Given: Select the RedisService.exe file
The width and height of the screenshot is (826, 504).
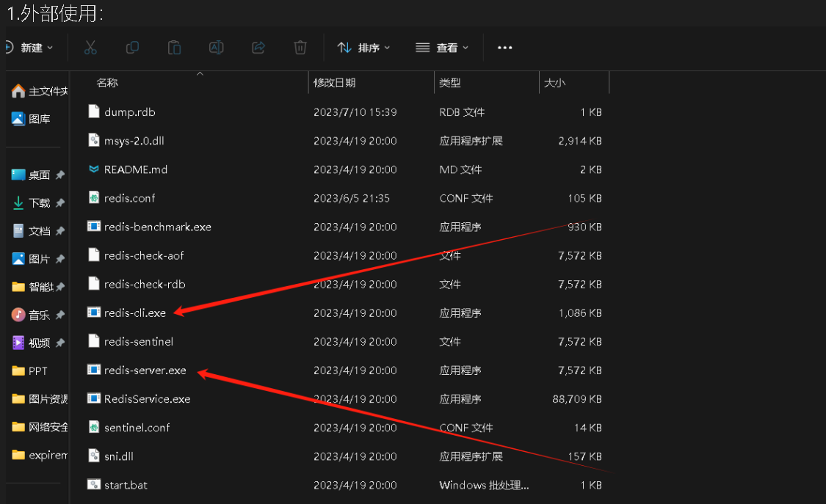Looking at the screenshot, I should point(147,399).
